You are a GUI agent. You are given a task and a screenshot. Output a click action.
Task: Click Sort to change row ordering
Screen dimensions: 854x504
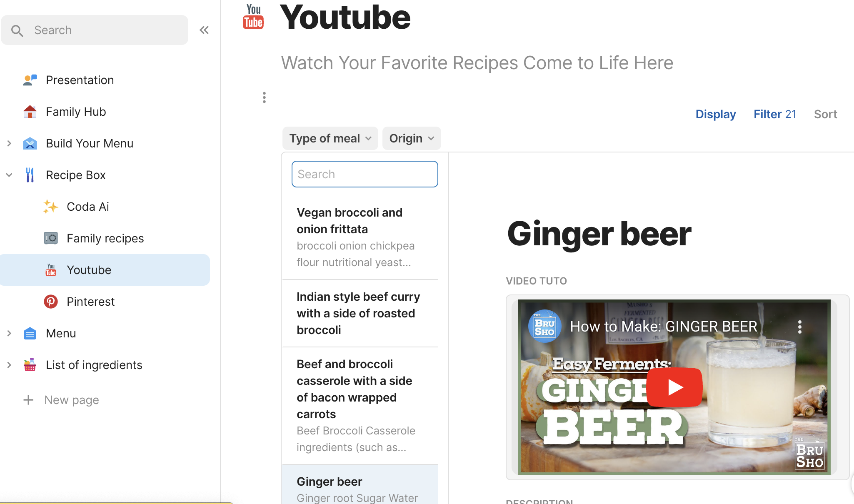825,114
